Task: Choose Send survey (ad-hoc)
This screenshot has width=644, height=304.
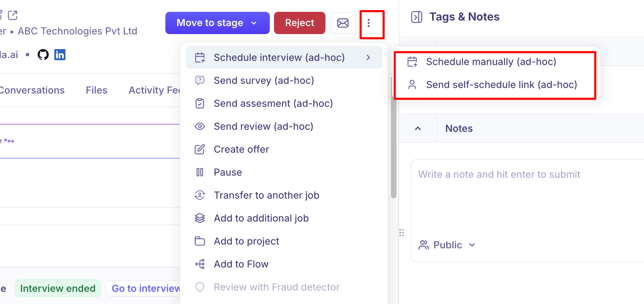Action: tap(284, 80)
